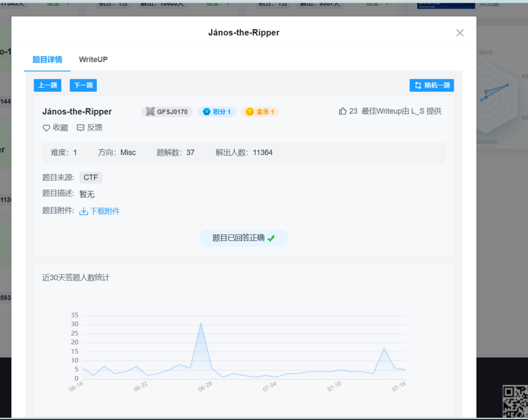Go to previous challenge (上一题)
Screen dimensions: 528x420
47,86
